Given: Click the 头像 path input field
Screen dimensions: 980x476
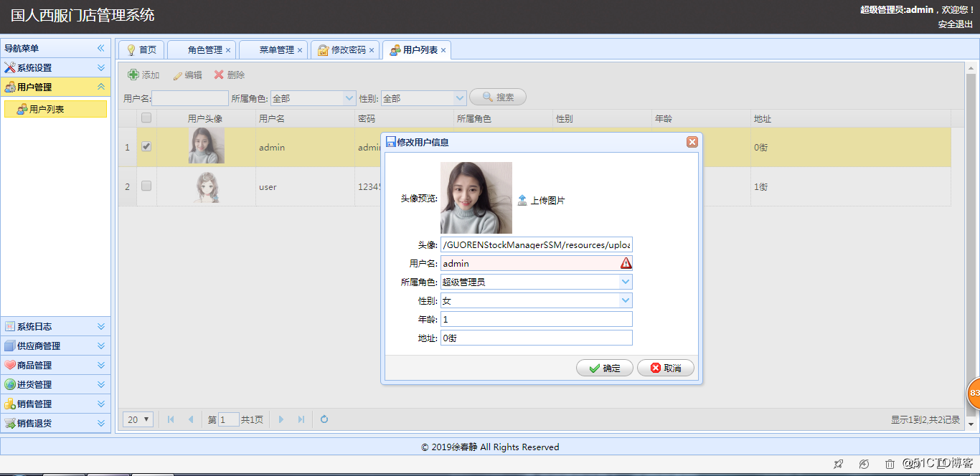Looking at the screenshot, I should click(537, 244).
